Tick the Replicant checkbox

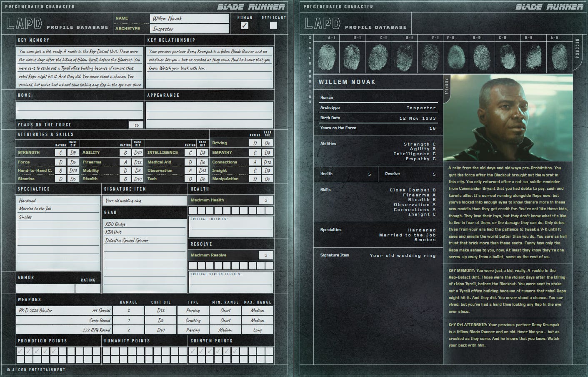click(x=273, y=25)
